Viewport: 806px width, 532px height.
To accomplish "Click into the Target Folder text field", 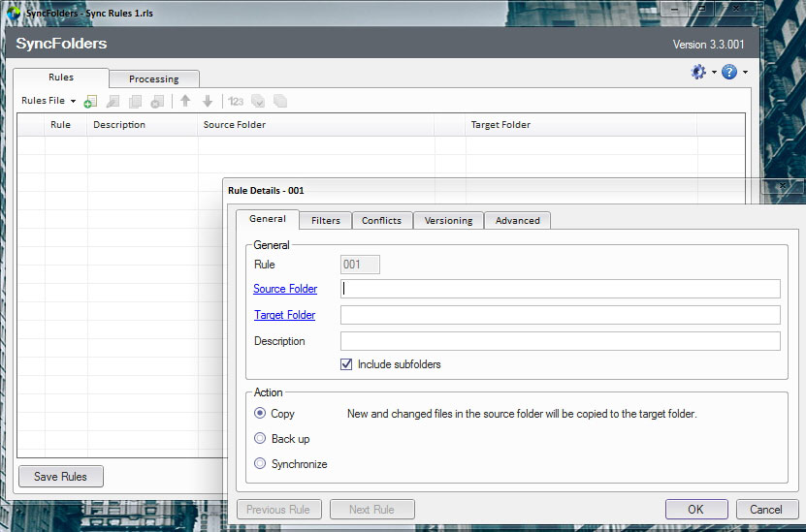I will point(561,315).
